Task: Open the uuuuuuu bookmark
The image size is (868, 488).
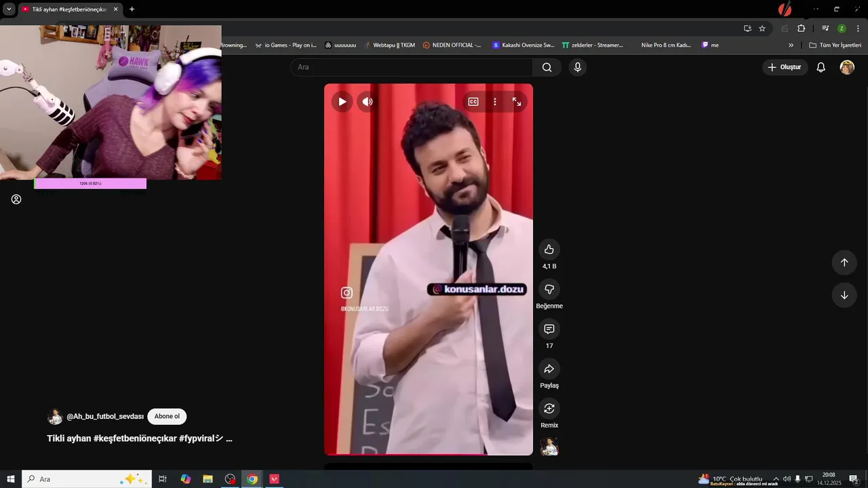Action: click(340, 45)
